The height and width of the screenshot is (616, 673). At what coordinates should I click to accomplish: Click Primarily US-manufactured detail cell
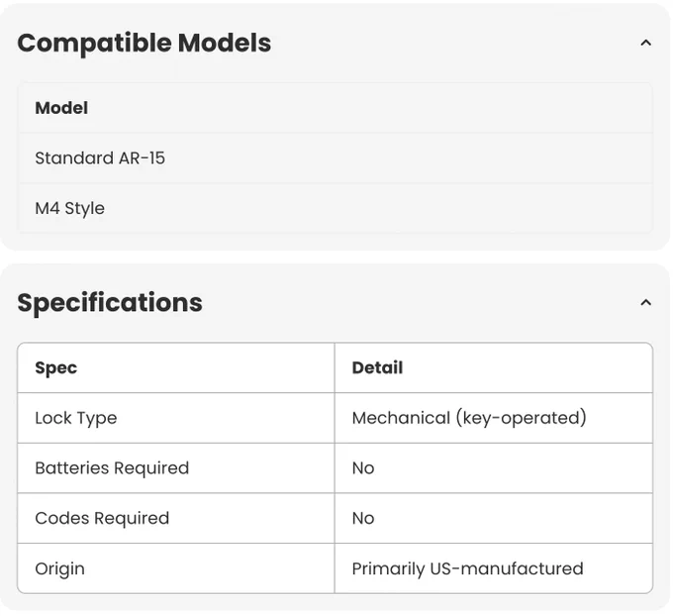pyautogui.click(x=494, y=568)
